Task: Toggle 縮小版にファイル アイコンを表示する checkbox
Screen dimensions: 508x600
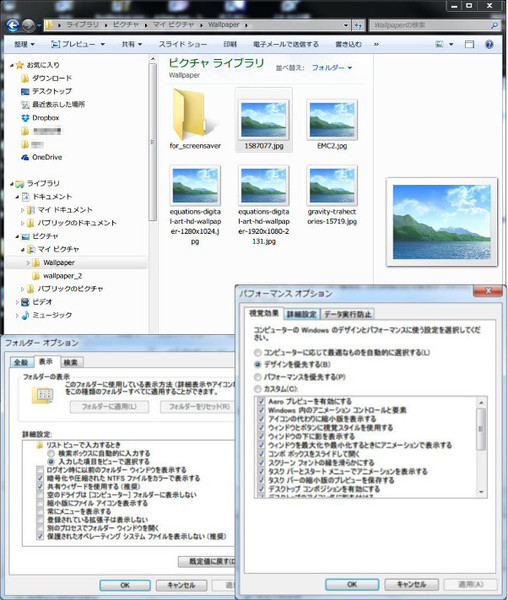Action: coord(40,503)
